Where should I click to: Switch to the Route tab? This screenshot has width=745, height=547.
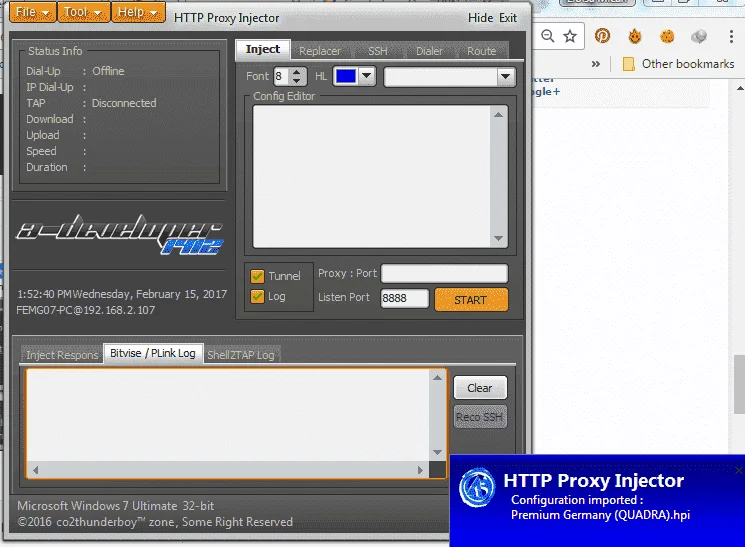click(x=481, y=51)
